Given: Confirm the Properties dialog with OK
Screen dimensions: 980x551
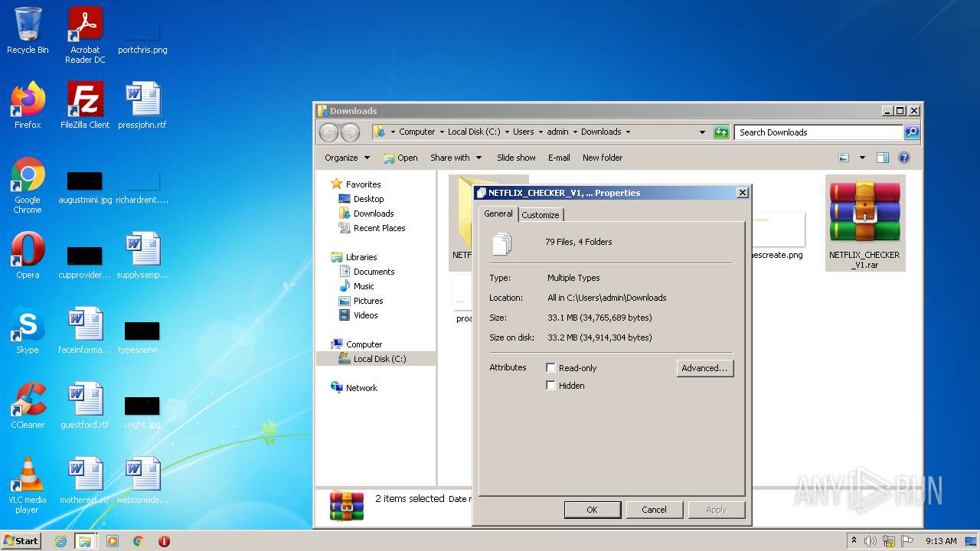Looking at the screenshot, I should pos(592,510).
